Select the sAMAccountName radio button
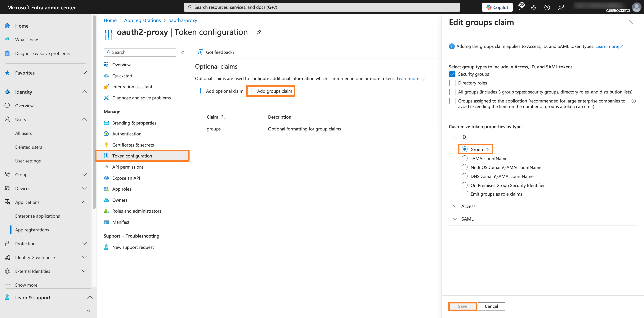This screenshot has height=318, width=644. 465,158
